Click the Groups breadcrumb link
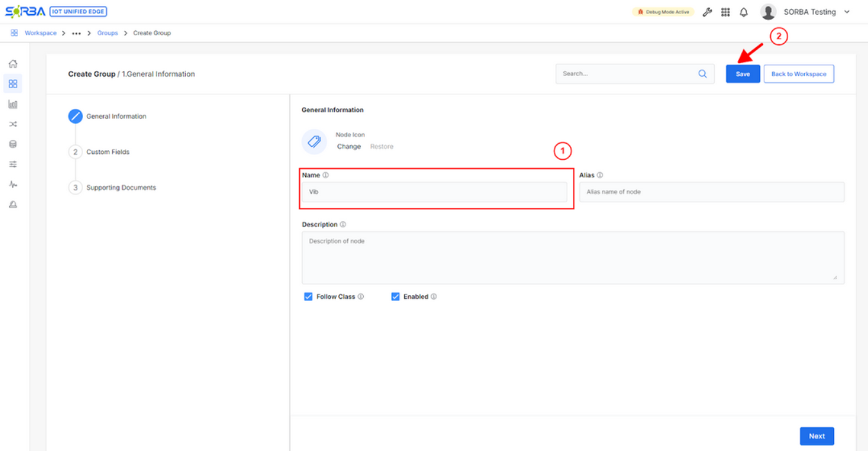This screenshot has height=451, width=868. [x=108, y=34]
